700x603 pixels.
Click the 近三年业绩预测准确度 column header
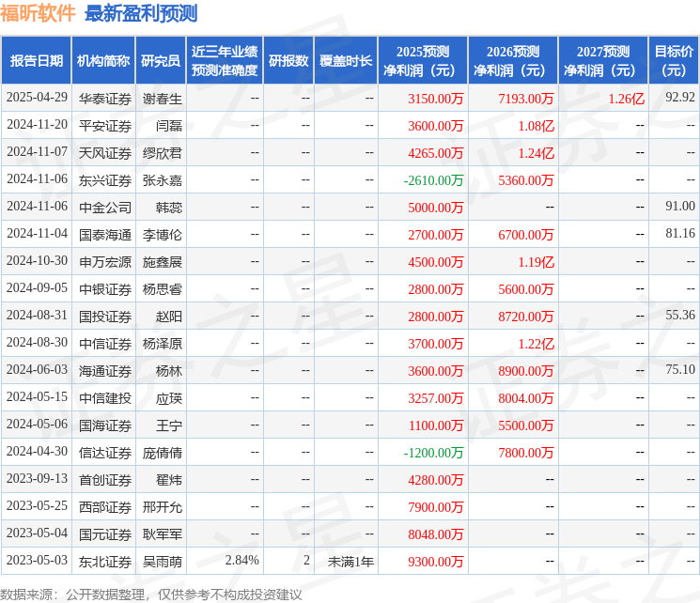225,61
